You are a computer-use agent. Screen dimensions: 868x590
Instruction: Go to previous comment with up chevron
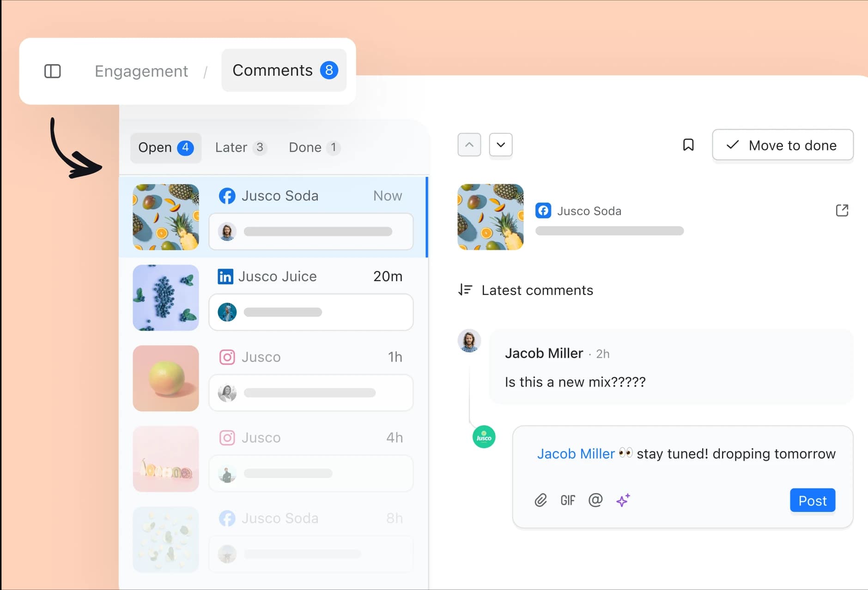click(469, 145)
